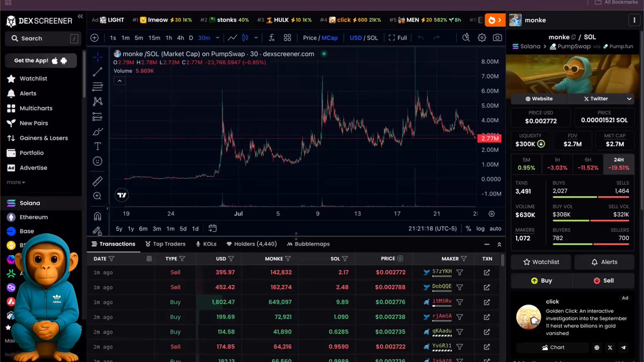Screen dimensions: 644x362
Task: Click the calendar icon in DATE column
Action: pyautogui.click(x=149, y=258)
